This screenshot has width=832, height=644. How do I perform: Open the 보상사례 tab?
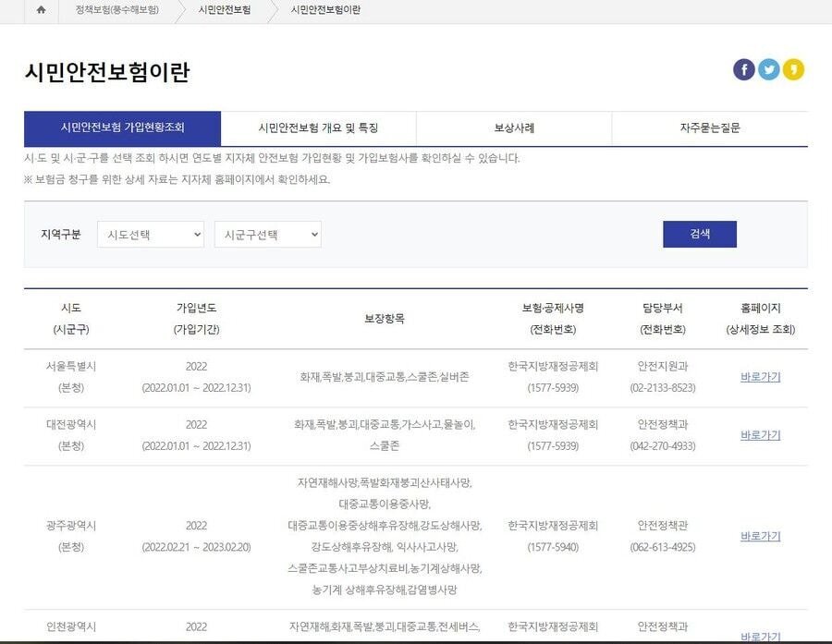coord(514,128)
